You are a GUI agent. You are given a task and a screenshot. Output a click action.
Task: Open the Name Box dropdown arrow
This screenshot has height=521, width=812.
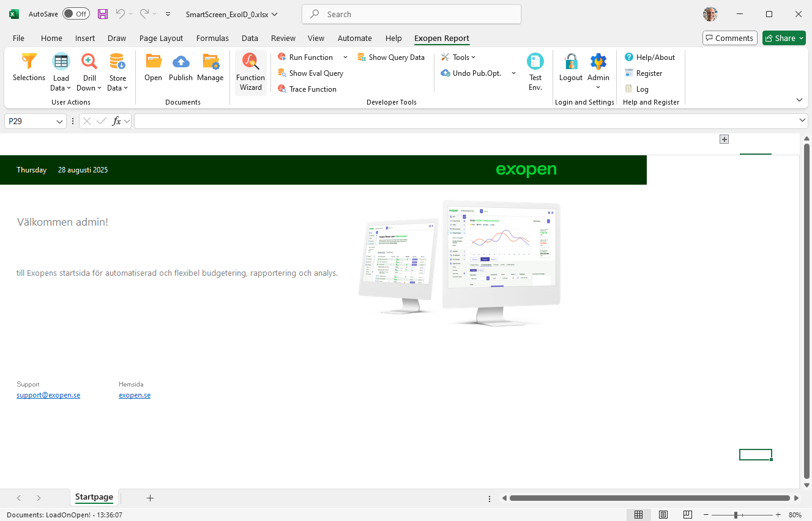(x=60, y=122)
